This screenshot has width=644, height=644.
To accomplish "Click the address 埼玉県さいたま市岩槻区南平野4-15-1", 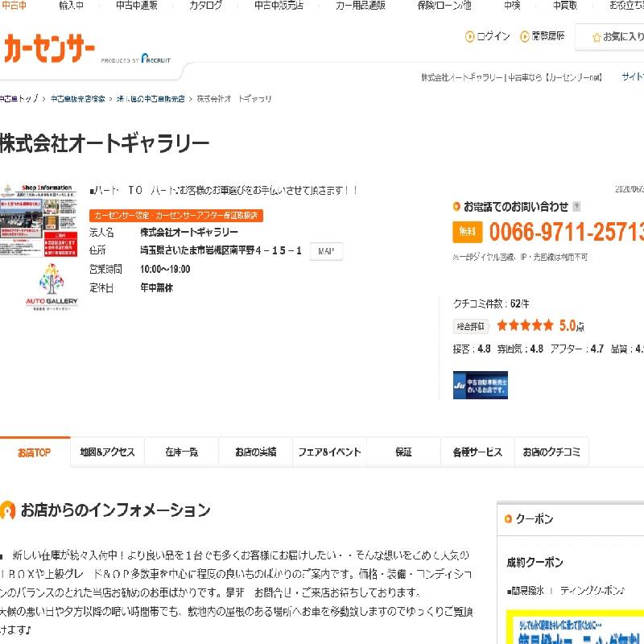I will pos(221,250).
